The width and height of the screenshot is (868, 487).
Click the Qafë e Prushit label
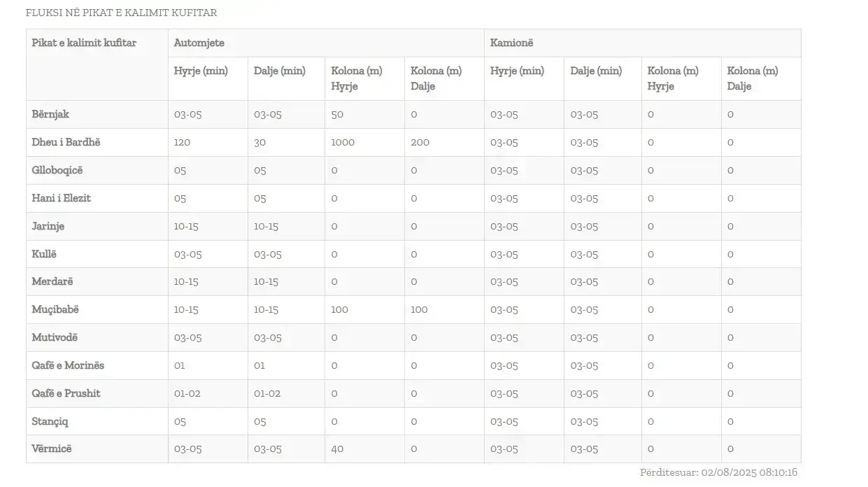pyautogui.click(x=66, y=393)
